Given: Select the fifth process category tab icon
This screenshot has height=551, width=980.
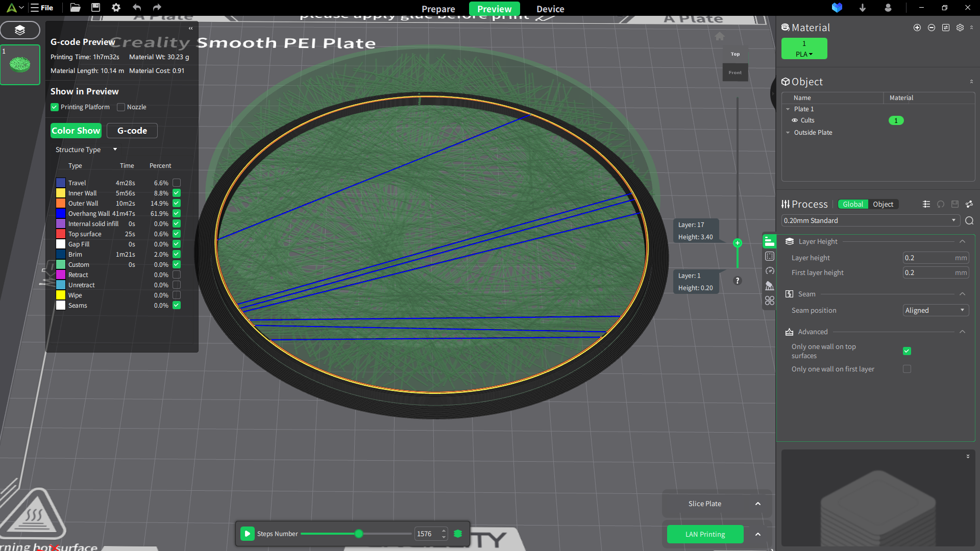Looking at the screenshot, I should click(x=770, y=300).
